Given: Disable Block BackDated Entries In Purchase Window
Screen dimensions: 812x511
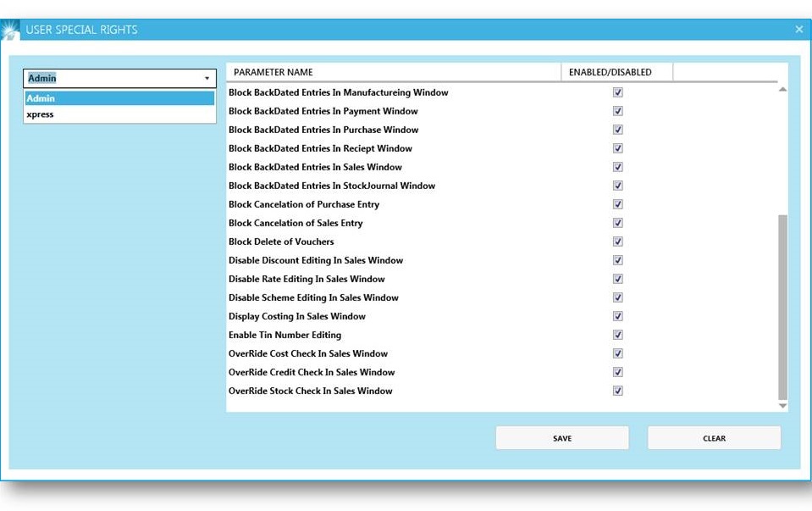Looking at the screenshot, I should pyautogui.click(x=617, y=129).
